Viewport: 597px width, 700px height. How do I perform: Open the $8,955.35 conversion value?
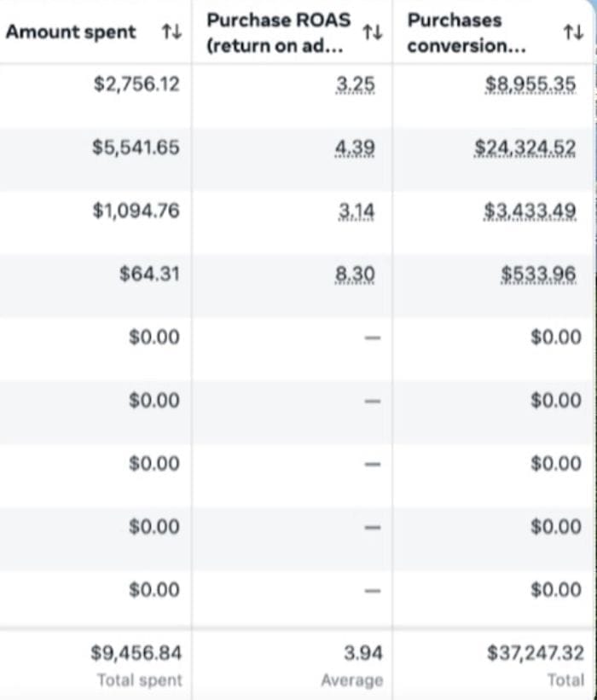530,84
